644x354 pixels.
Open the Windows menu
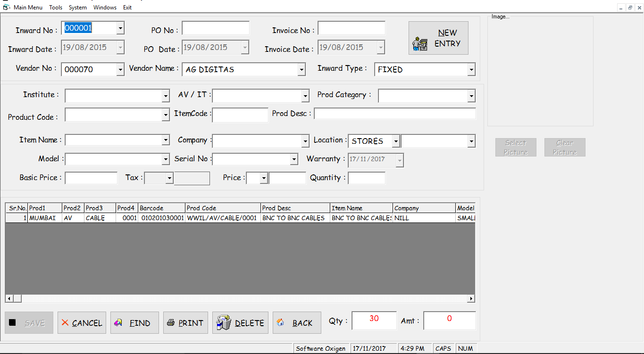point(105,8)
